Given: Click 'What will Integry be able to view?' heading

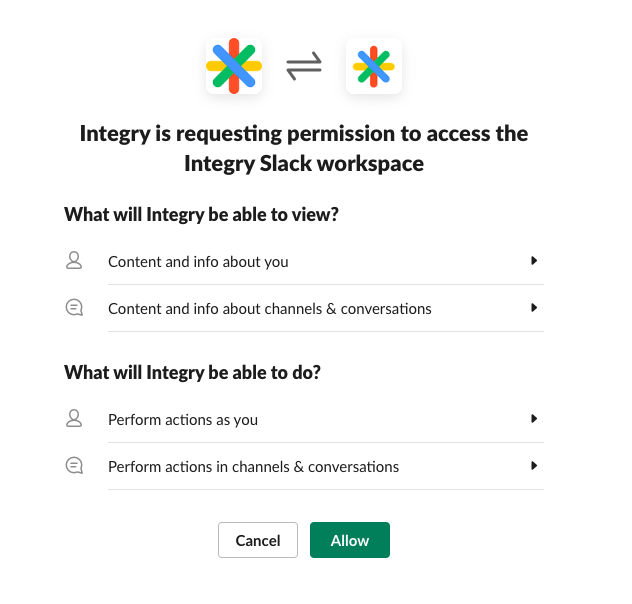Looking at the screenshot, I should (x=202, y=214).
